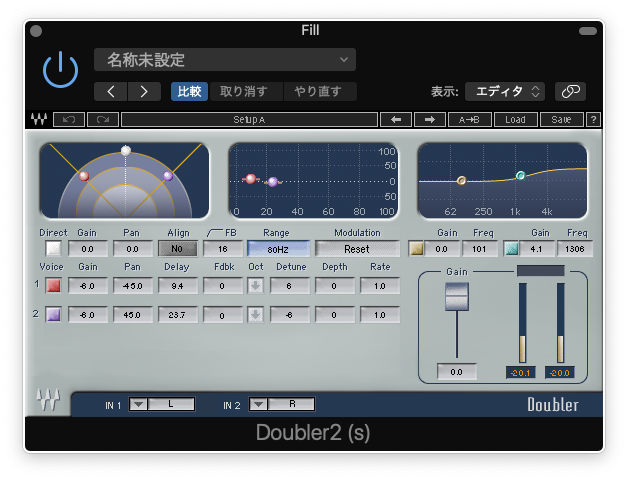
Task: Select the teal high-shelf EQ node
Action: point(520,175)
